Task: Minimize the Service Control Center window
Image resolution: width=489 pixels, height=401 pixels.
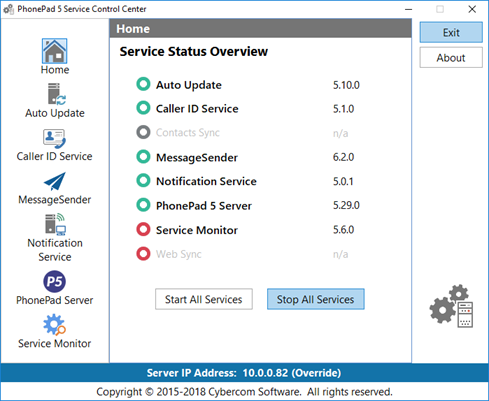Action: point(409,9)
